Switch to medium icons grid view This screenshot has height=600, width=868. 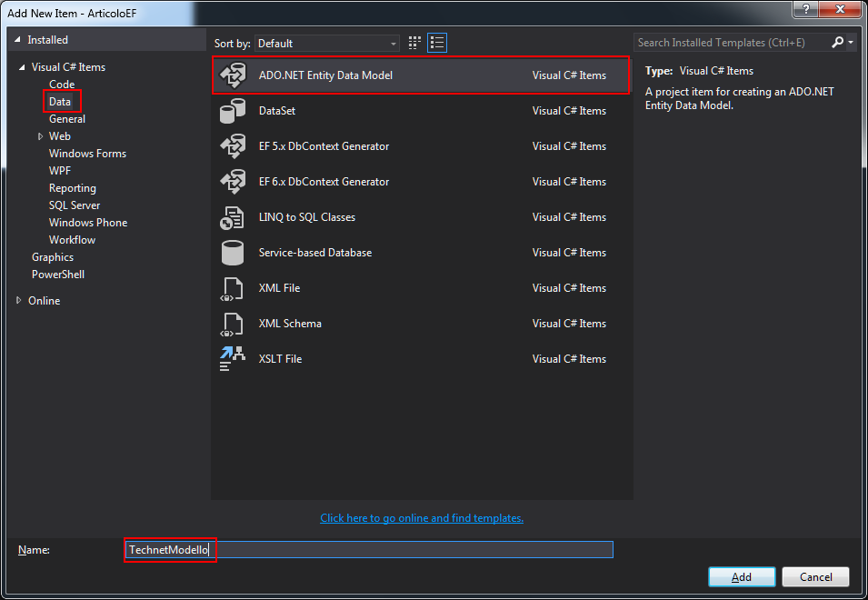pyautogui.click(x=414, y=43)
